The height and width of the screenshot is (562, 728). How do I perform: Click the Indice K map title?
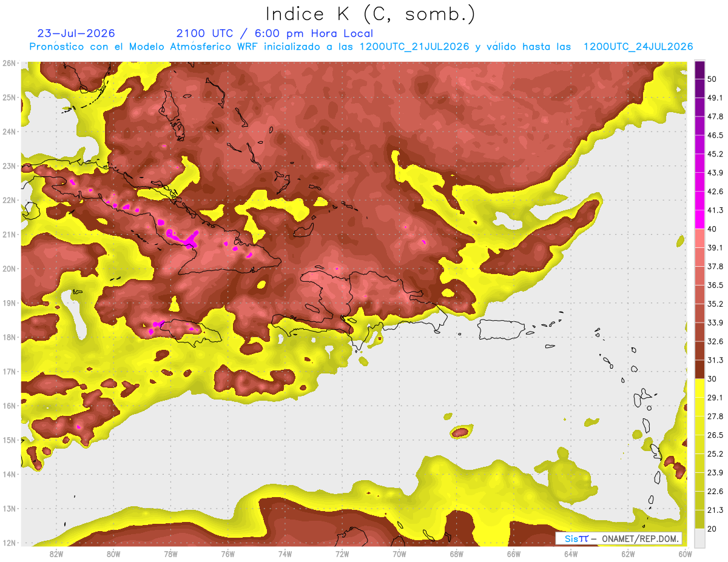click(x=371, y=13)
